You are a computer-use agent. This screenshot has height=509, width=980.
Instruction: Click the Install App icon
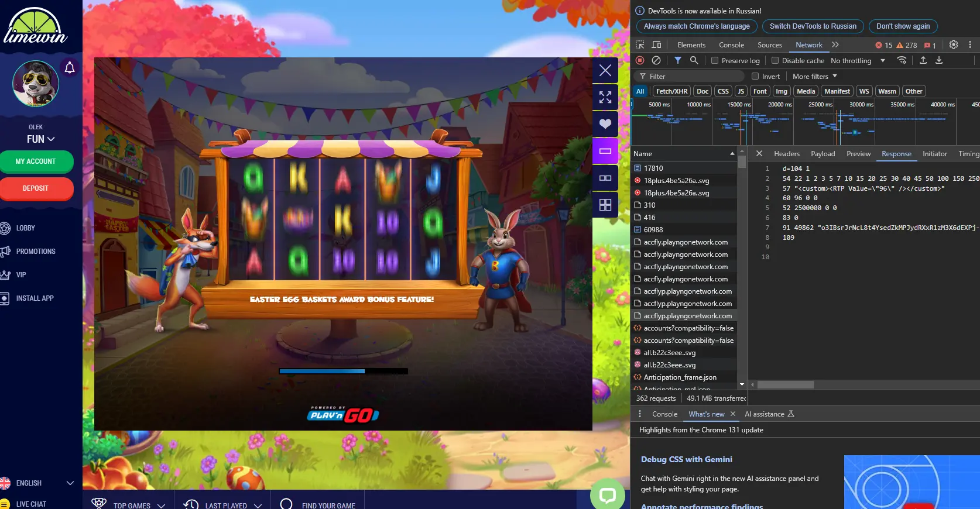[5, 298]
